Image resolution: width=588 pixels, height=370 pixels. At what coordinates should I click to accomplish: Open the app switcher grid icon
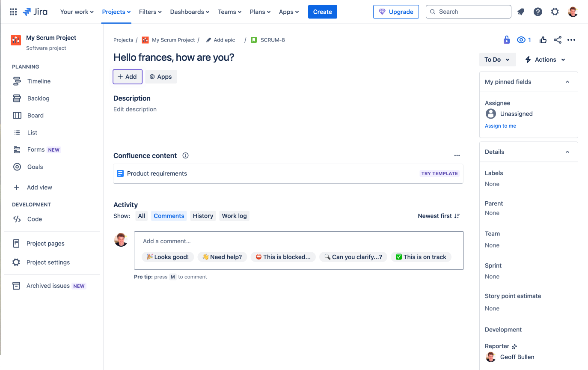coord(13,12)
